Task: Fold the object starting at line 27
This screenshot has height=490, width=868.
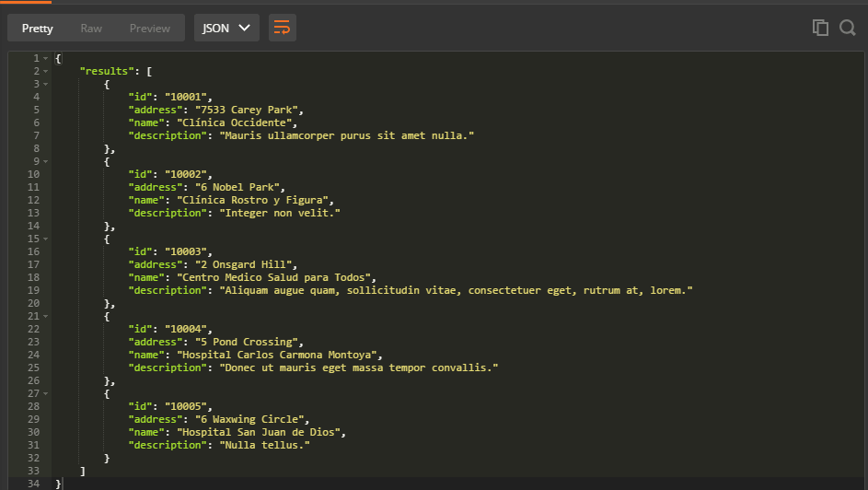Action: click(x=46, y=393)
